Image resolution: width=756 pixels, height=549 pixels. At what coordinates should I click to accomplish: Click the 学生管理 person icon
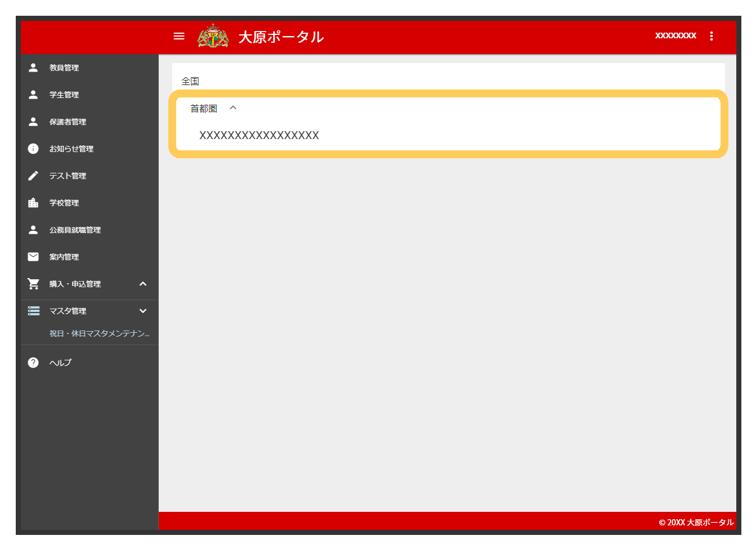[33, 95]
